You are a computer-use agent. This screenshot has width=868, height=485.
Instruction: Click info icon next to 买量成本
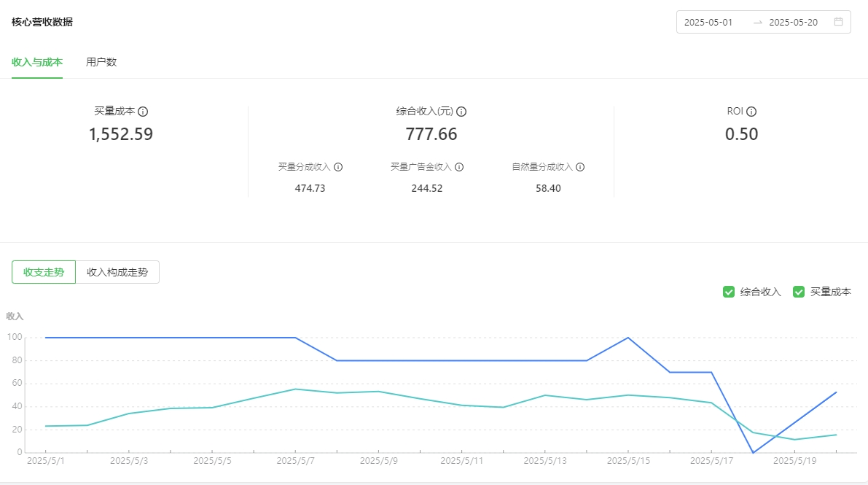[x=143, y=112]
